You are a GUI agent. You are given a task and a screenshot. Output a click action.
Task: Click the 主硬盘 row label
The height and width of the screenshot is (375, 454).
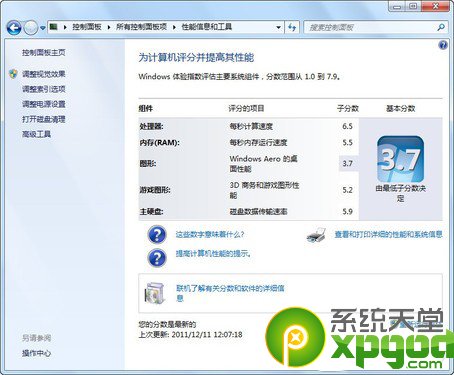pos(151,211)
